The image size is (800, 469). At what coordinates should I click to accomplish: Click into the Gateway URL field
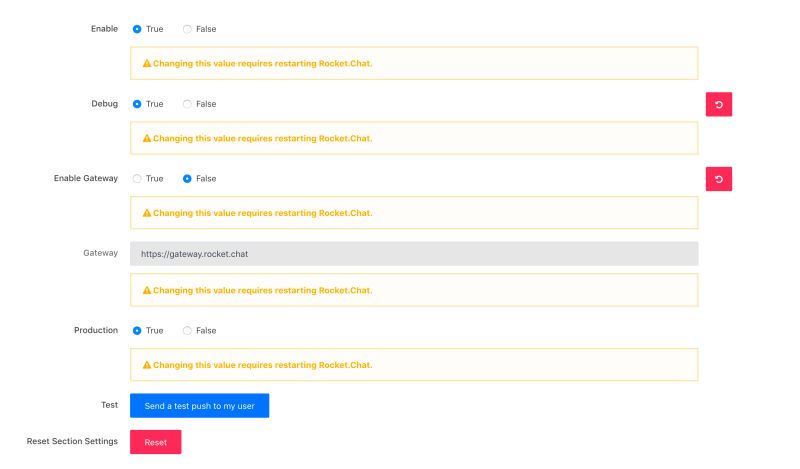pos(414,254)
